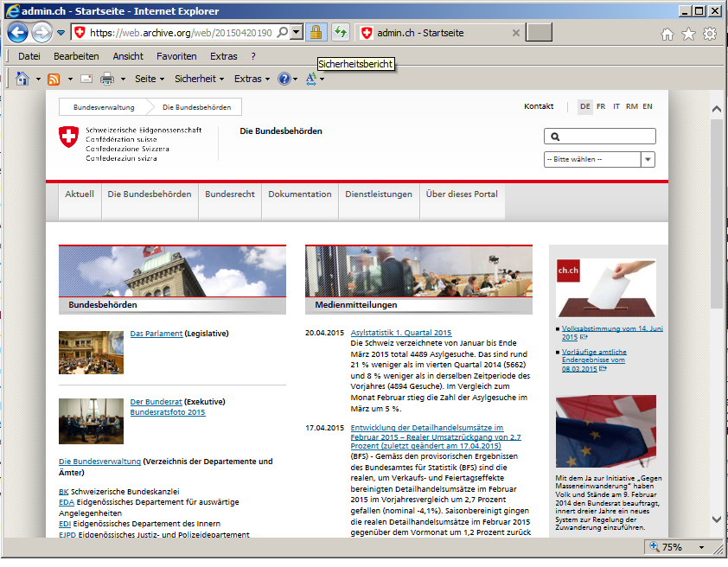Click the translate text icon in command bar
This screenshot has height=567, width=728.
click(x=311, y=80)
